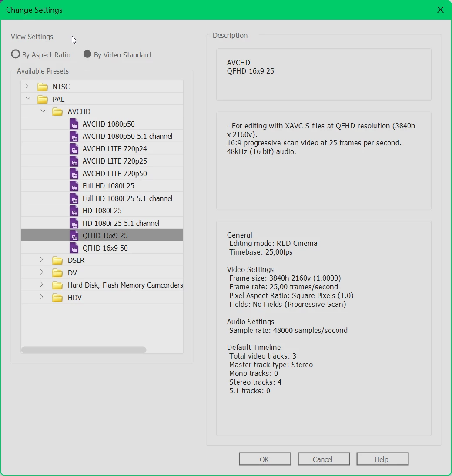Image resolution: width=452 pixels, height=476 pixels.
Task: Click the 'Timebase: 25,00fps' text
Action: (x=261, y=252)
